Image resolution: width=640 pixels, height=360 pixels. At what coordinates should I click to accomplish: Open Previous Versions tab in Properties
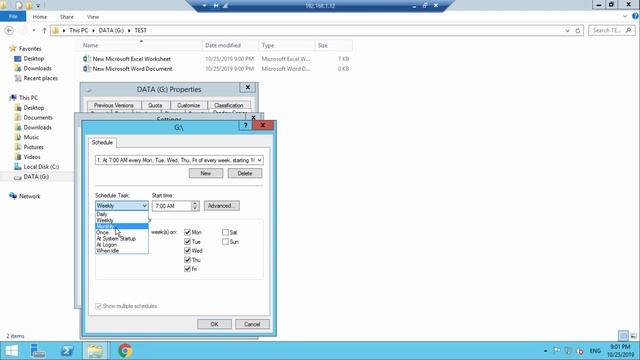[114, 105]
